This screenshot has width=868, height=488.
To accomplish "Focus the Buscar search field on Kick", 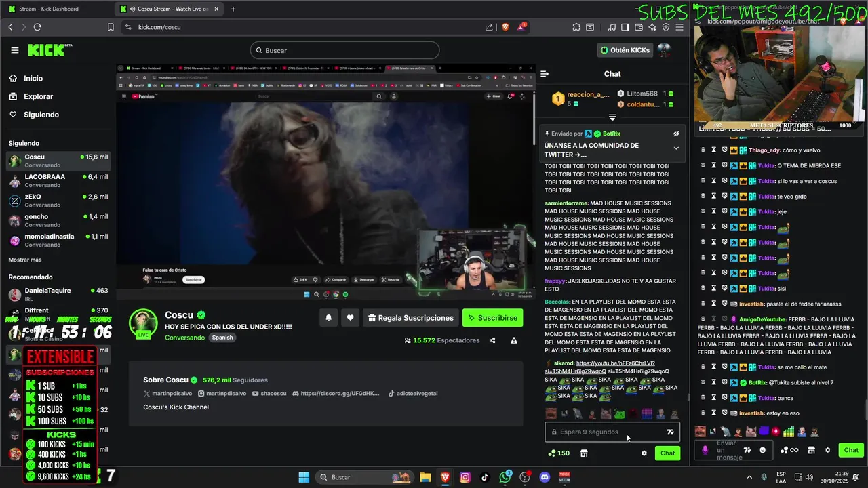I will click(344, 50).
